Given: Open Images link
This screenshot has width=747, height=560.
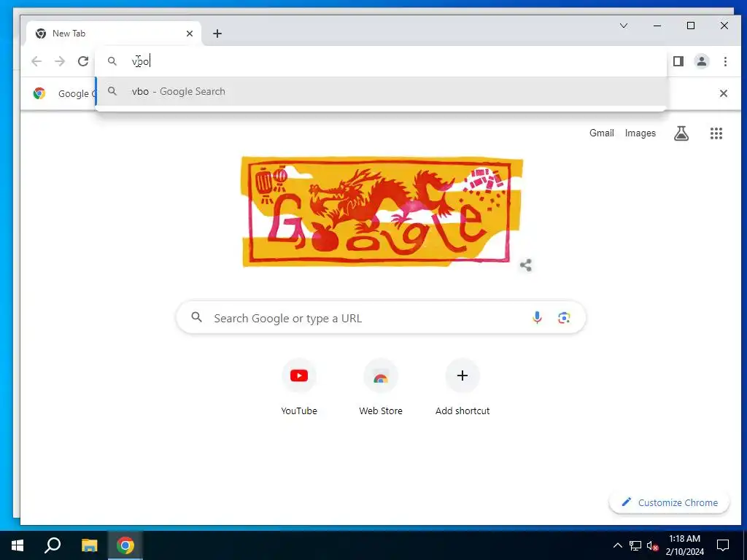Looking at the screenshot, I should point(640,133).
